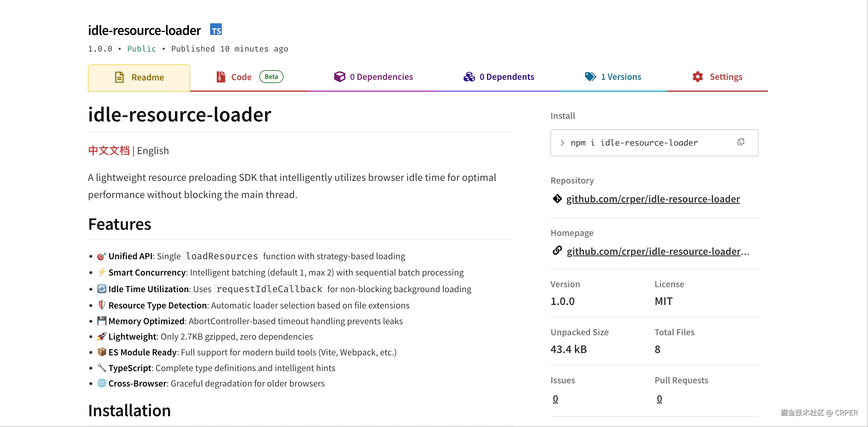
Task: Copy the npm install command
Action: click(741, 142)
